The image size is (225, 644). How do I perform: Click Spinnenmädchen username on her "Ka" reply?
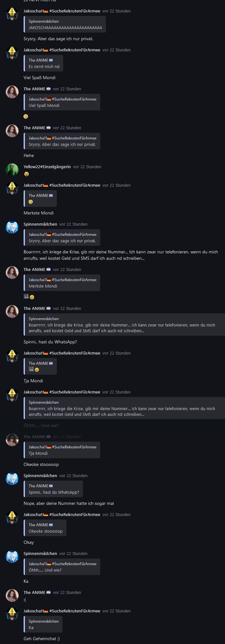(40, 553)
